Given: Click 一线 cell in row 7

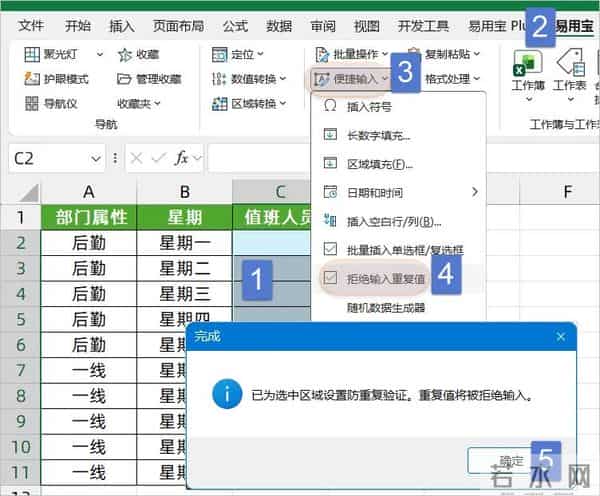Looking at the screenshot, I should click(89, 370).
